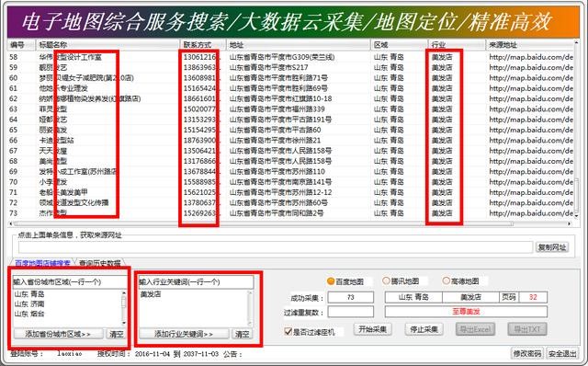Click the 添加省份城市区域>> button
This screenshot has width=588, height=366.
58,334
